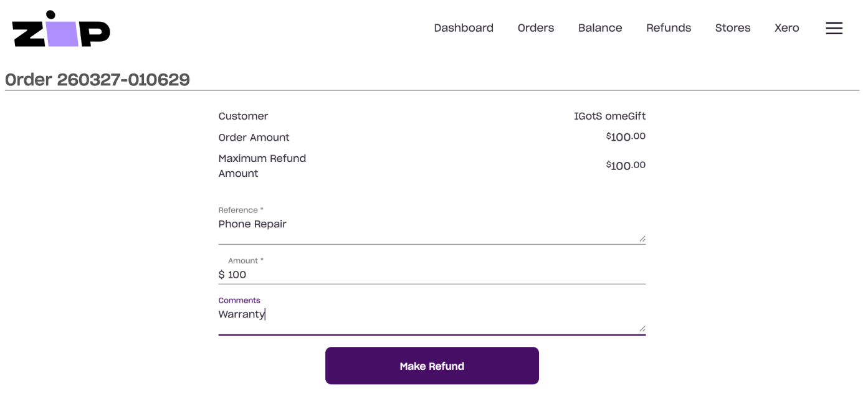Select Balance in top navigation
This screenshot has width=868, height=401.
(599, 28)
